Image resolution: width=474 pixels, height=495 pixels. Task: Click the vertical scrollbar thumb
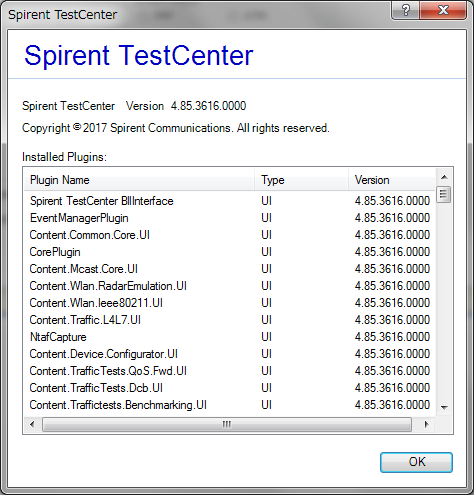(x=444, y=194)
